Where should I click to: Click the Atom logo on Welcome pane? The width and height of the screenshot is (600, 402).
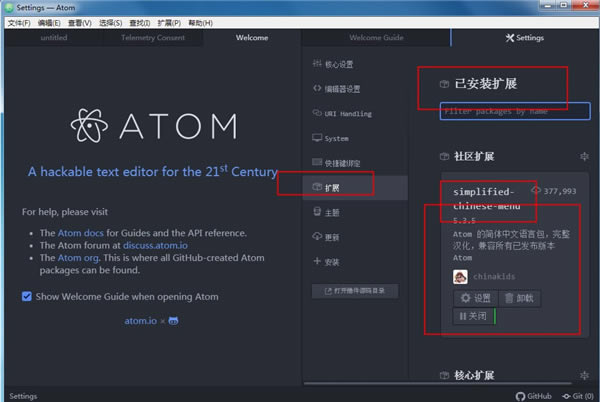pos(154,126)
